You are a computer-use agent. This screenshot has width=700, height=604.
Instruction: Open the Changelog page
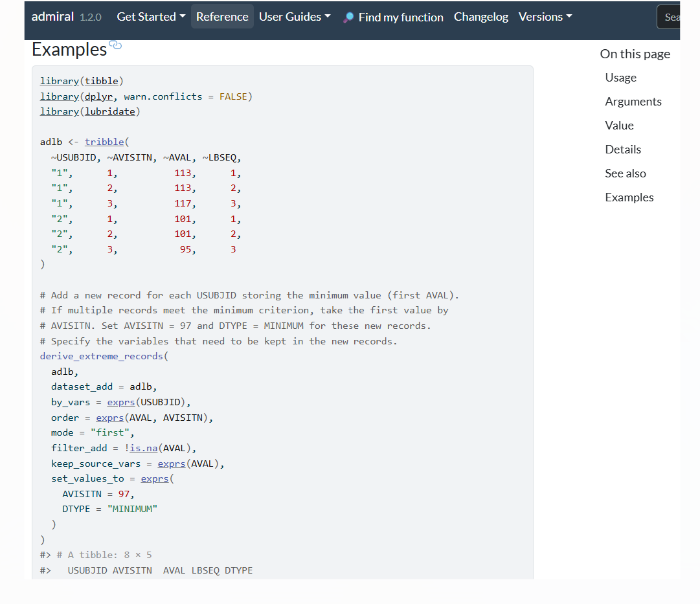tap(481, 17)
